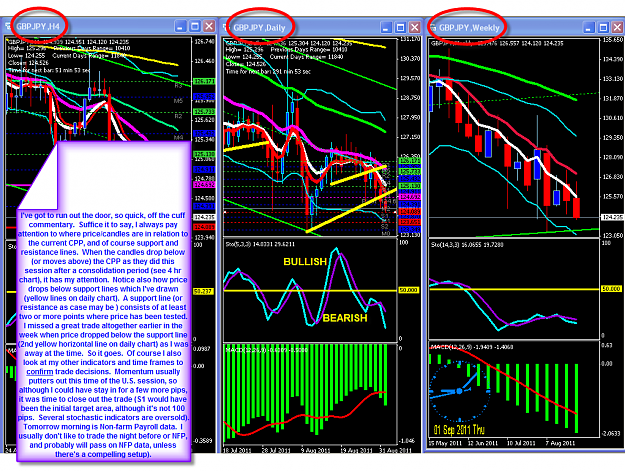Click the 50.000 level label in Weekly stochastic
The height and width of the screenshot is (471, 625).
click(611, 288)
